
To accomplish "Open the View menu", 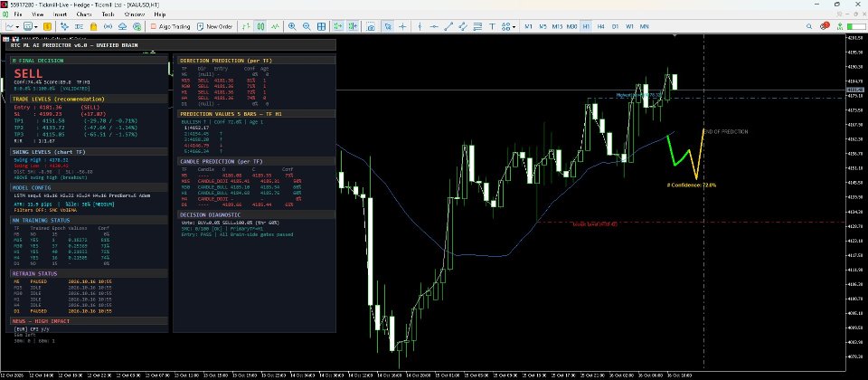I will click(x=38, y=14).
